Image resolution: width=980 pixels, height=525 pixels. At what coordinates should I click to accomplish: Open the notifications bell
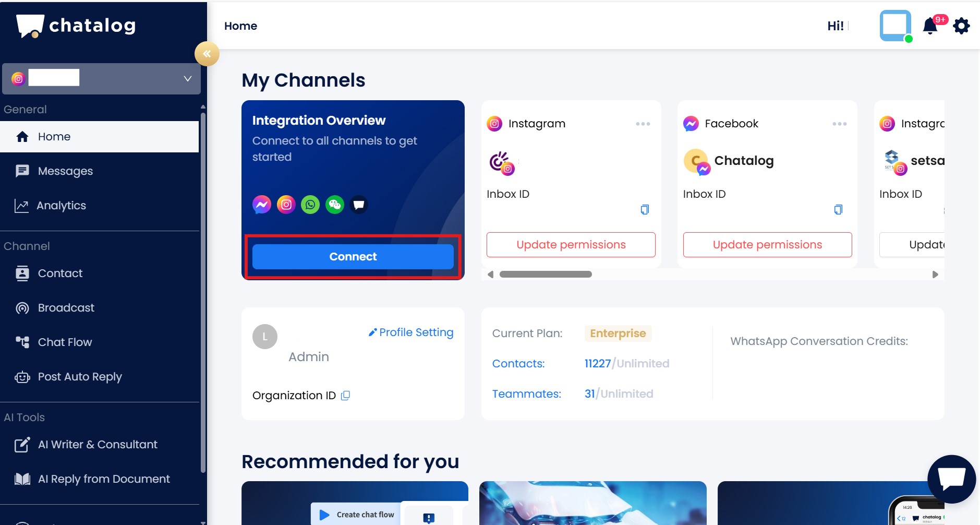coord(930,26)
